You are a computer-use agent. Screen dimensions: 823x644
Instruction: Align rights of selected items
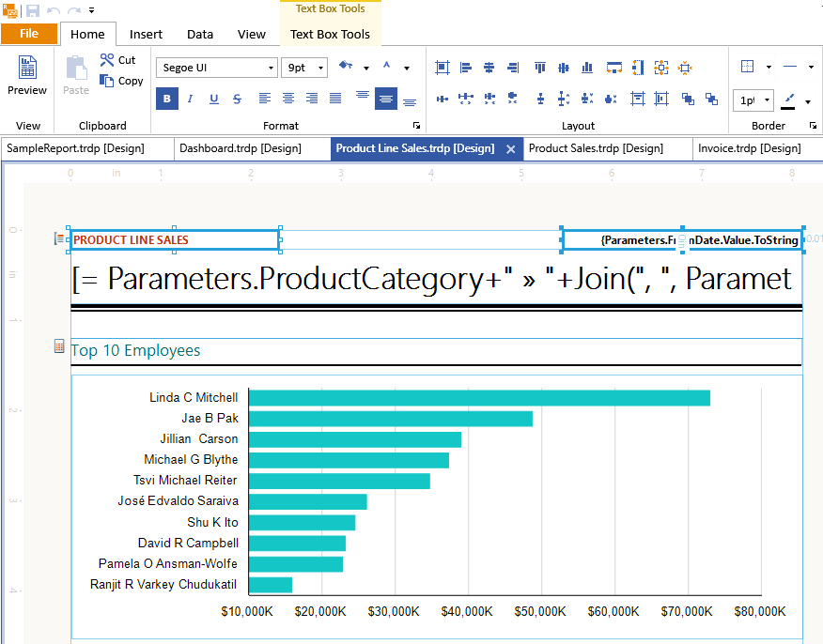[x=513, y=68]
